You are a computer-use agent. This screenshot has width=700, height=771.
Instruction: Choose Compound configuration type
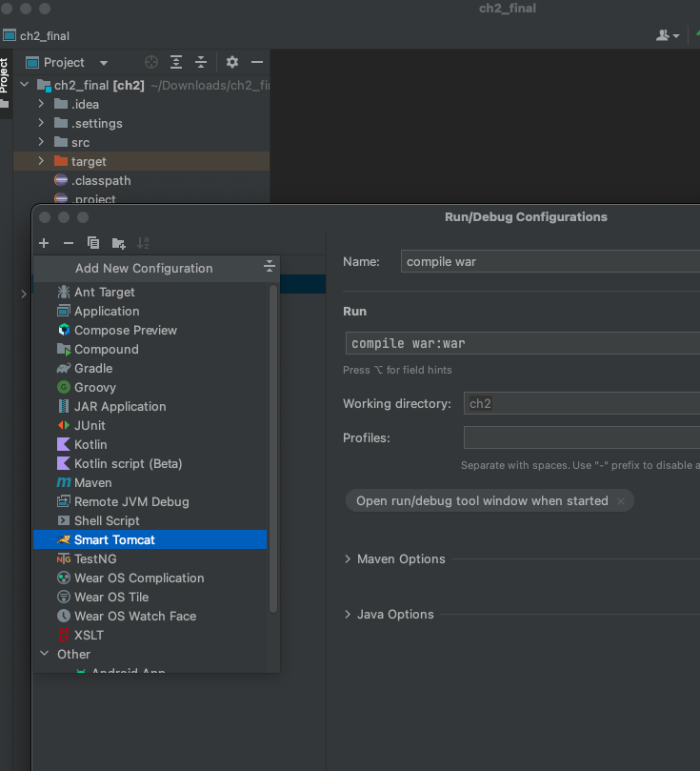(x=150, y=349)
